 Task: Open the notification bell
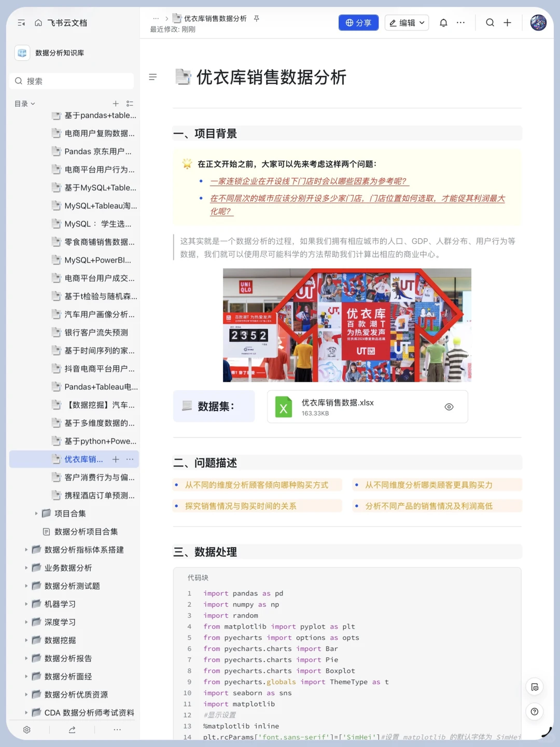(443, 23)
